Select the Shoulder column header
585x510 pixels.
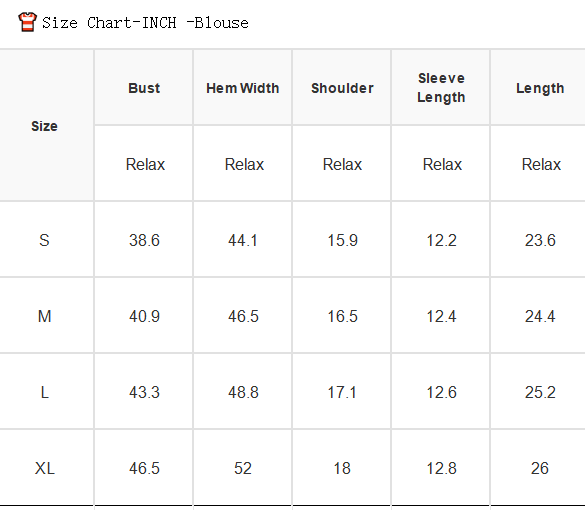click(x=342, y=88)
